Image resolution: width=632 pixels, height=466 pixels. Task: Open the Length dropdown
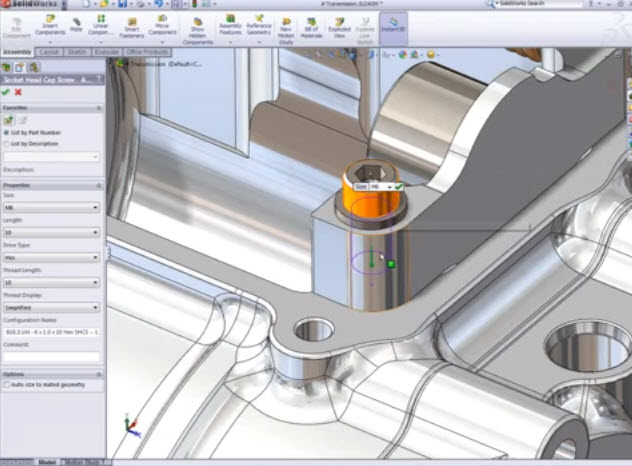pyautogui.click(x=51, y=233)
